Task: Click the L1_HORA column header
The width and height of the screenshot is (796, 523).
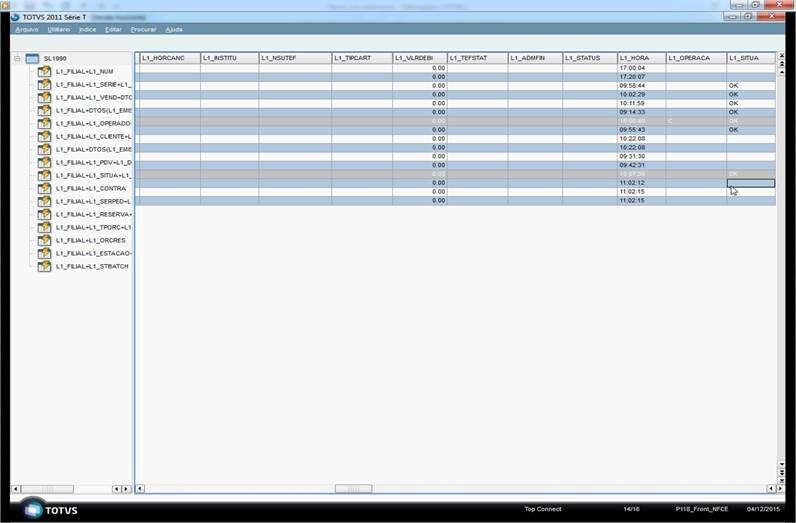Action: pos(642,58)
